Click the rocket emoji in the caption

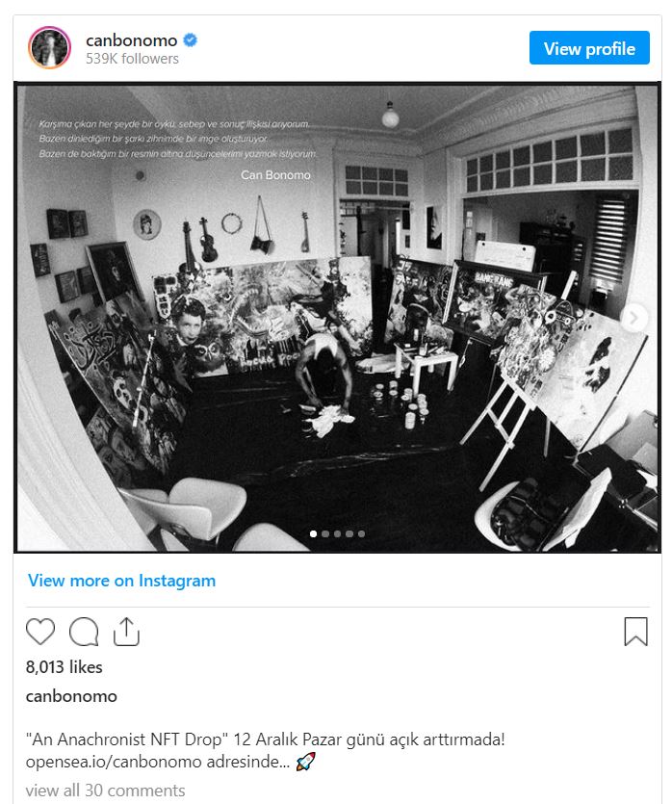point(305,762)
